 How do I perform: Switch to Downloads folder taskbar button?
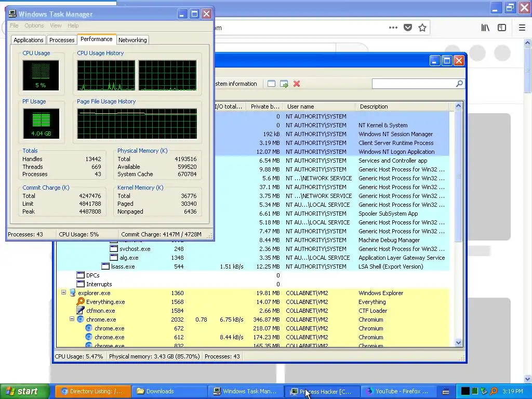pyautogui.click(x=169, y=391)
